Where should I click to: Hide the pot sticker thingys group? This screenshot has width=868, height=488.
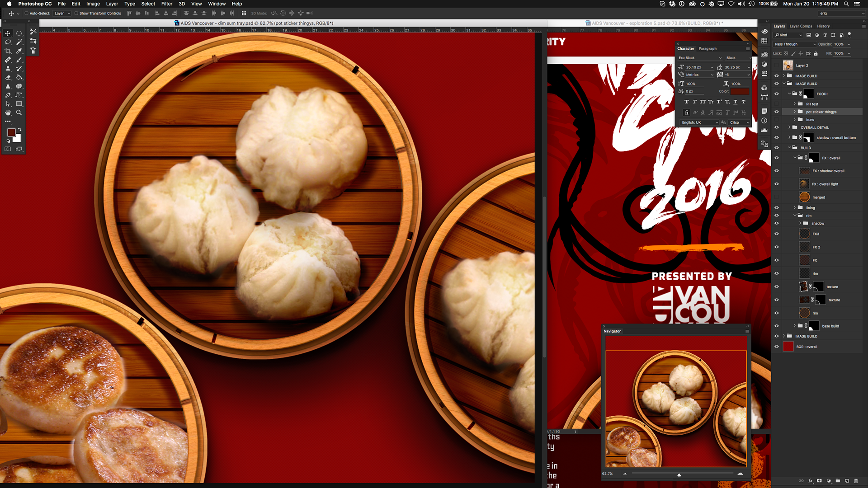(x=777, y=112)
